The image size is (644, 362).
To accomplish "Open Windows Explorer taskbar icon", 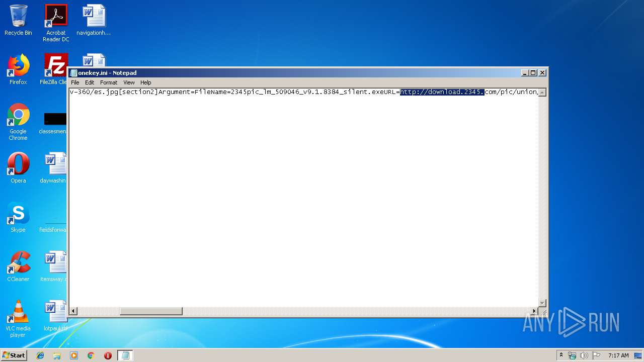I will (57, 355).
